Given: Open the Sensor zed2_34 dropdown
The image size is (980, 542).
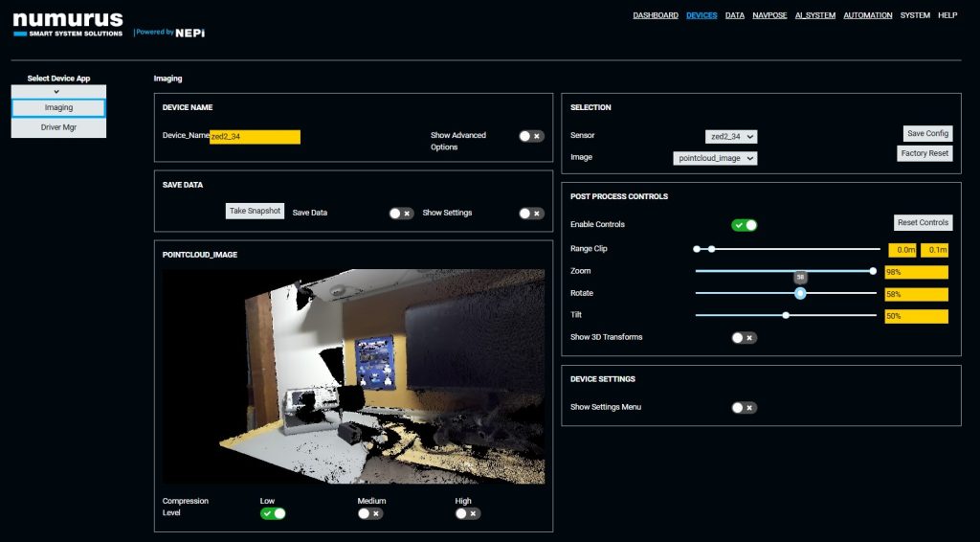Looking at the screenshot, I should click(731, 137).
